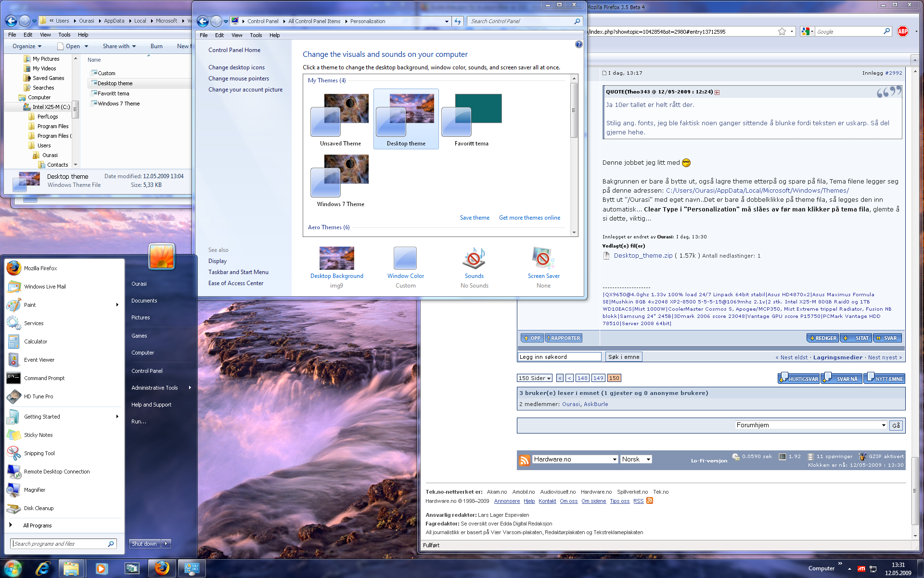Click the Adblock Plus icon in Firefox
This screenshot has width=924, height=578.
(x=903, y=31)
